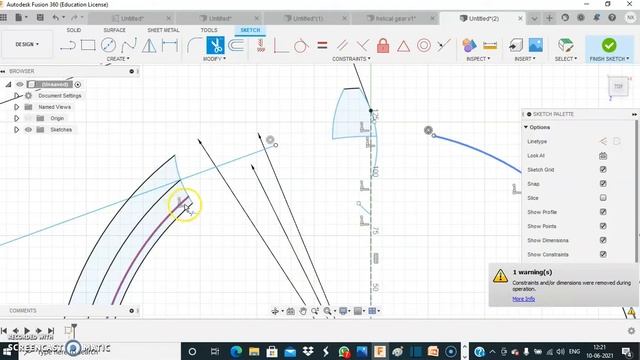Switch to the Solid tab
This screenshot has height=360, width=640.
(x=73, y=30)
